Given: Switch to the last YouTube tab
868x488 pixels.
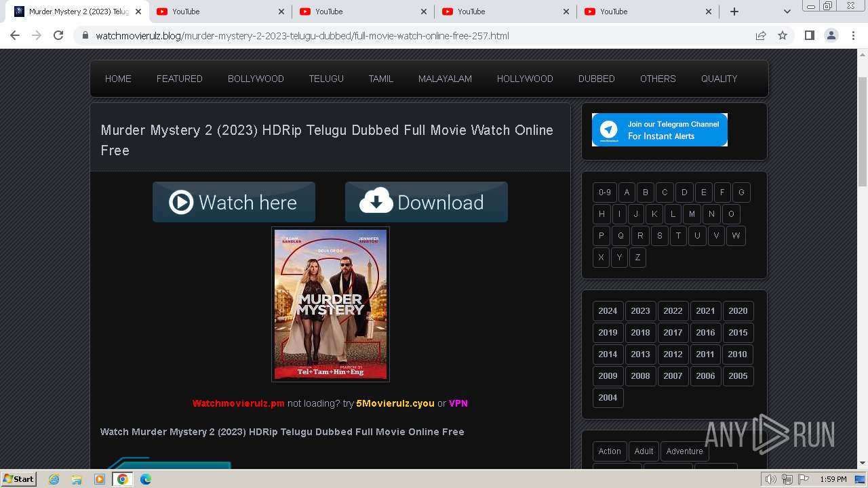Looking at the screenshot, I should [x=648, y=12].
